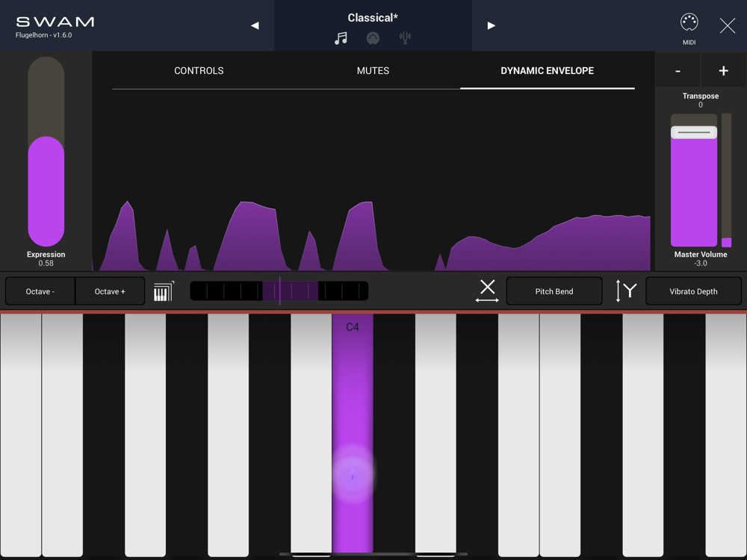Open the Vibrato Depth Y-axis assignment

point(693,291)
